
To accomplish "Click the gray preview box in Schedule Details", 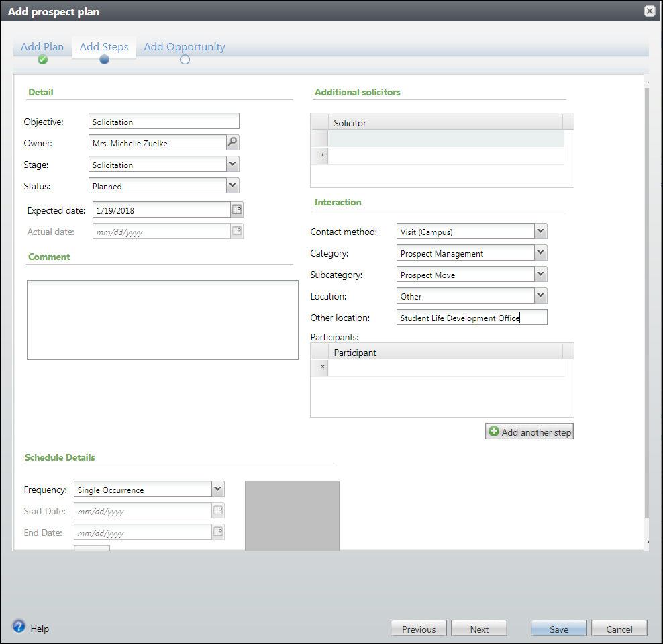I will tap(292, 515).
